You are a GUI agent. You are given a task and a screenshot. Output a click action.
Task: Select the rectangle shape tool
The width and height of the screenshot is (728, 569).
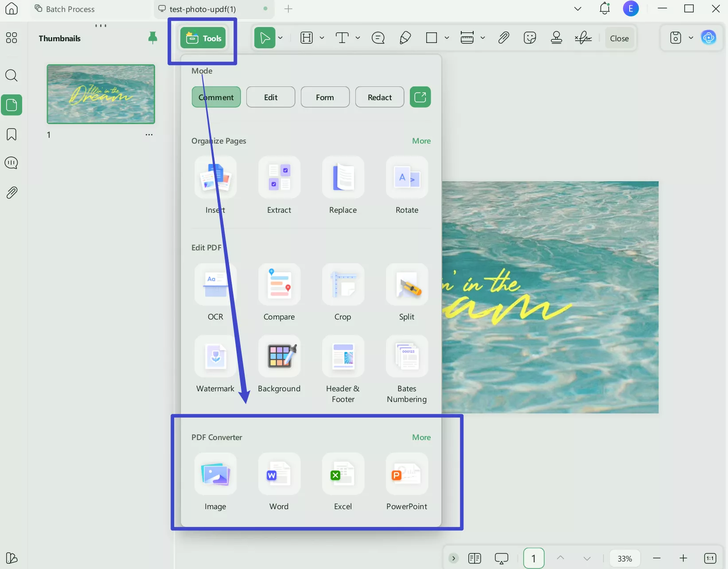point(432,38)
